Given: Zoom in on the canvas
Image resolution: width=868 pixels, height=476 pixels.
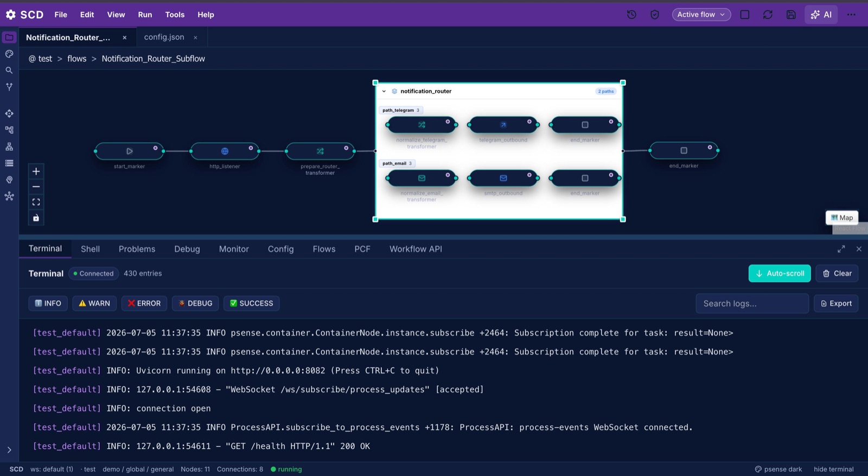Looking at the screenshot, I should 36,172.
